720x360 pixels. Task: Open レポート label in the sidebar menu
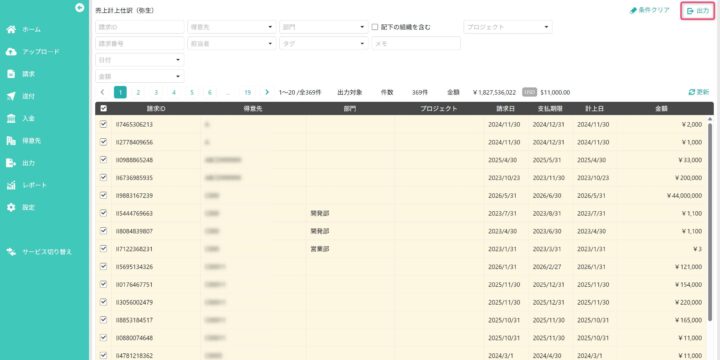[x=35, y=186]
